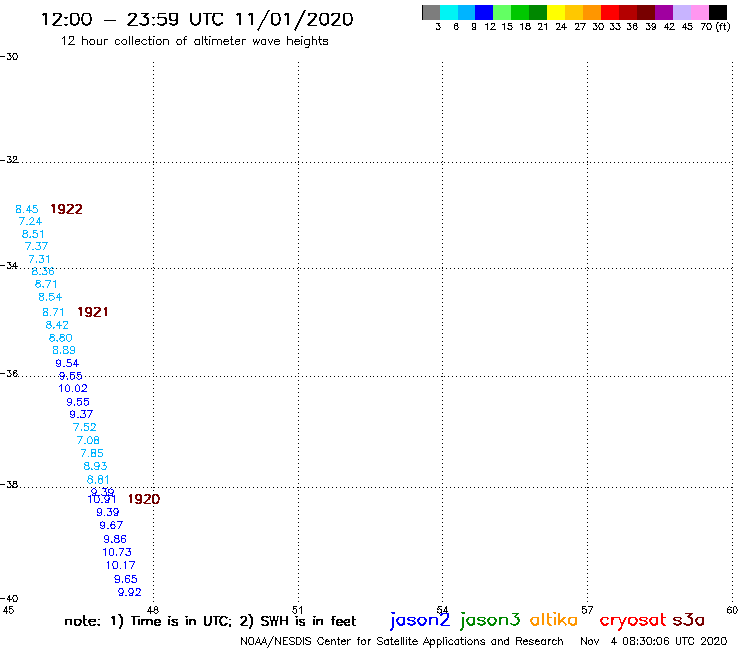Select the 10.02 wave height reading
Viewport: 740px width, 650px height.
(x=73, y=388)
